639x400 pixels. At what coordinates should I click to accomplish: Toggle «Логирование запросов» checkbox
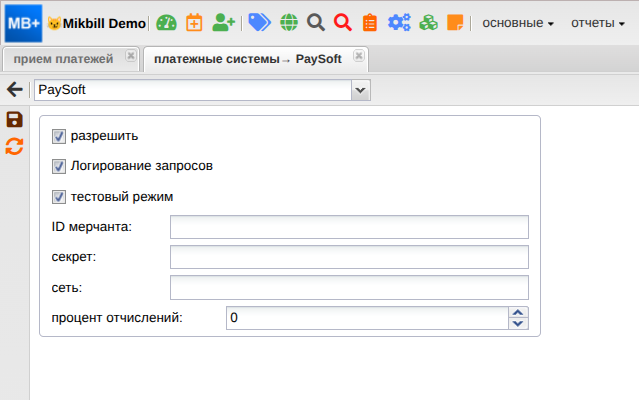click(59, 167)
